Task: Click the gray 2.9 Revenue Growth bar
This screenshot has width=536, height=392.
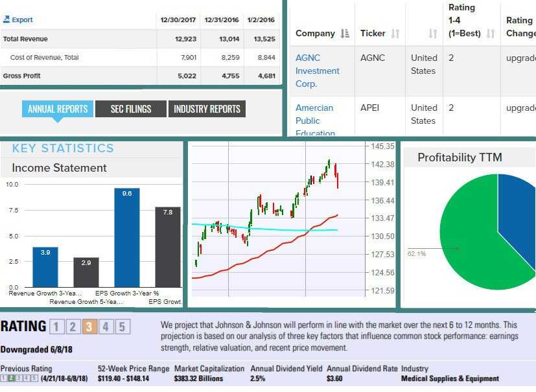Action: pos(86,272)
